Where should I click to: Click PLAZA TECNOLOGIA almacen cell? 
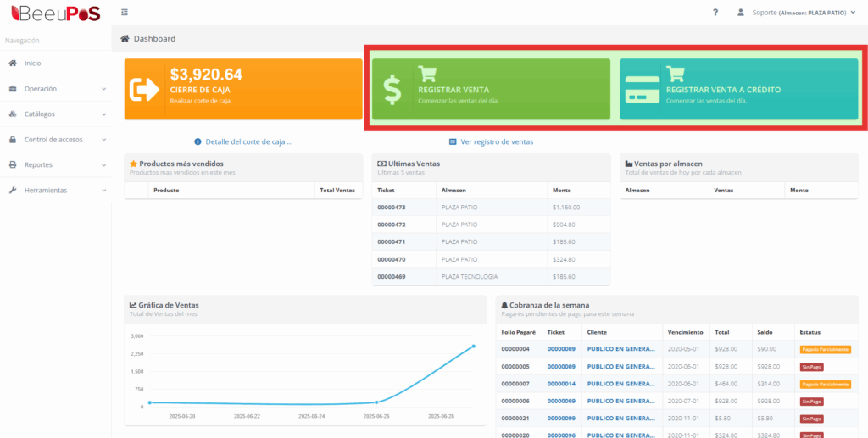470,276
